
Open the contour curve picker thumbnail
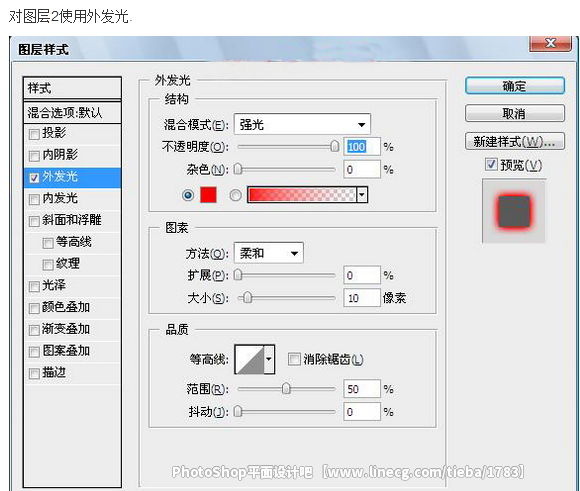point(250,359)
